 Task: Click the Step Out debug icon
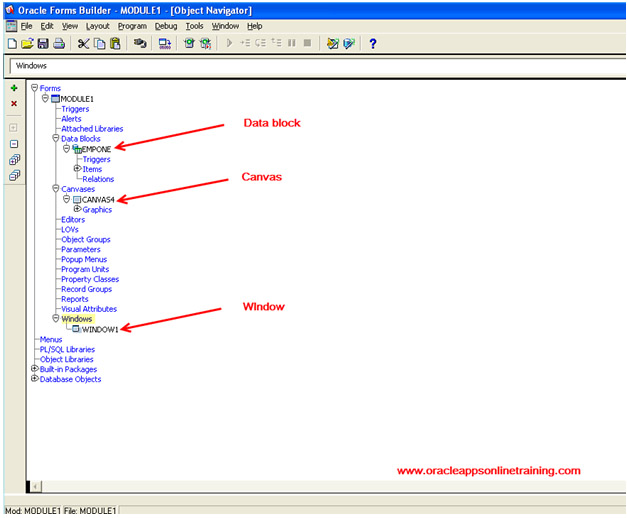pos(276,42)
